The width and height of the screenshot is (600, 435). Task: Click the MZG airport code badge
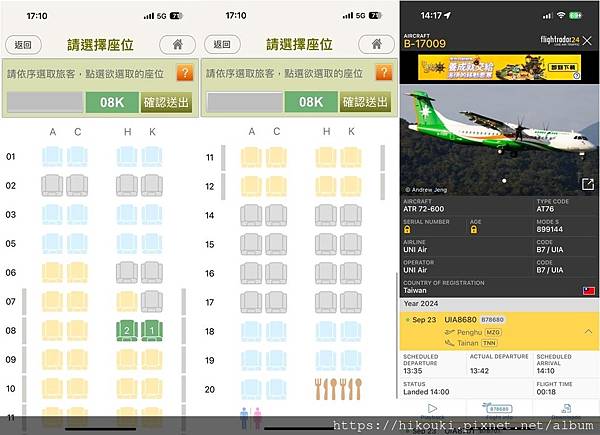point(494,332)
